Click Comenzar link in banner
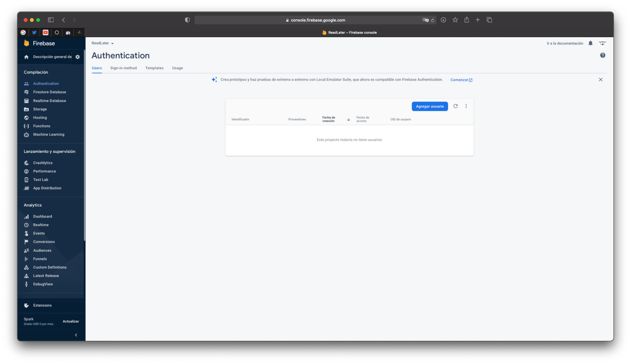 (461, 79)
